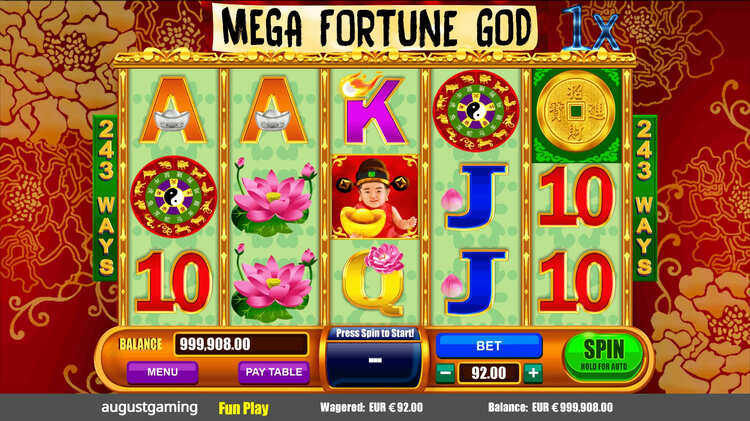
Task: Open the purple MENU button
Action: [x=163, y=372]
